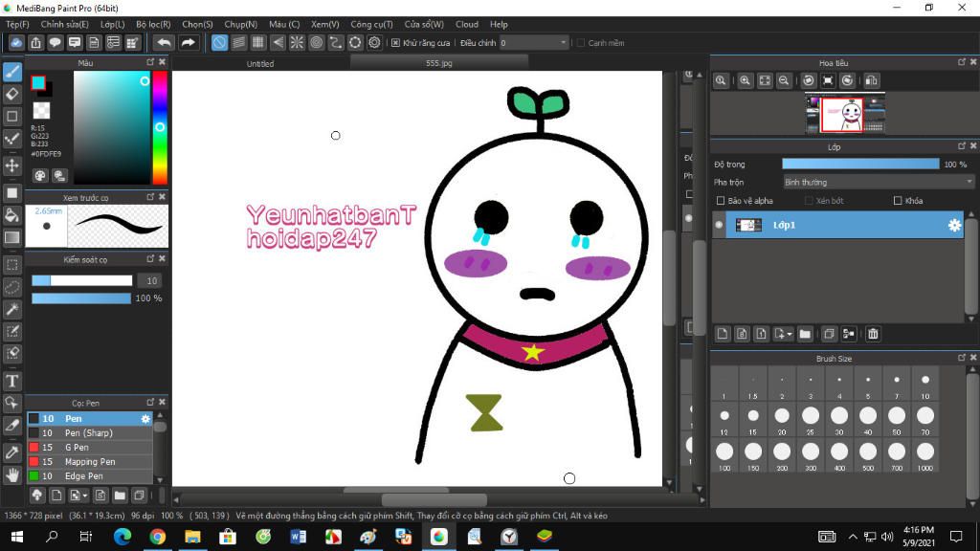The width and height of the screenshot is (980, 551).
Task: Switch to the Untitled tab
Action: tap(260, 63)
